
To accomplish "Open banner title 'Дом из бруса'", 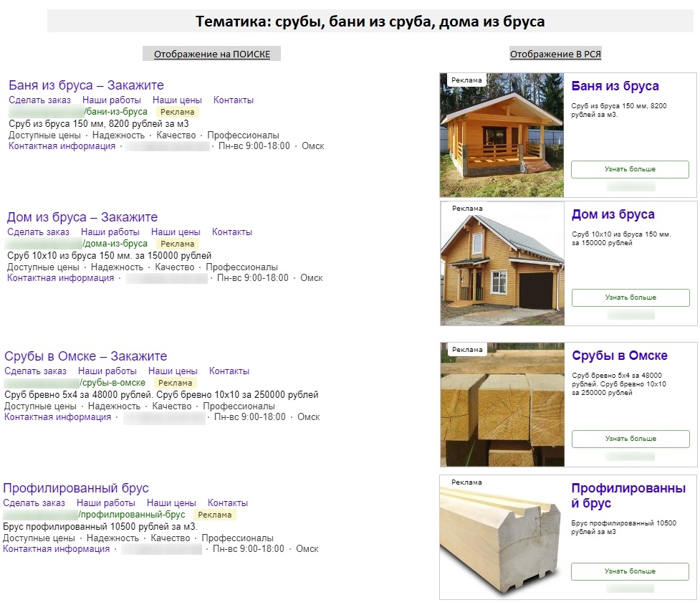I will point(613,214).
